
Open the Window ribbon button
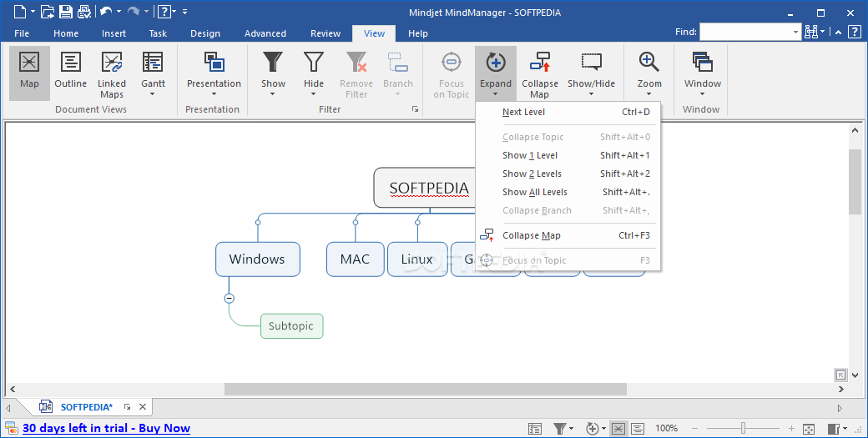click(703, 73)
